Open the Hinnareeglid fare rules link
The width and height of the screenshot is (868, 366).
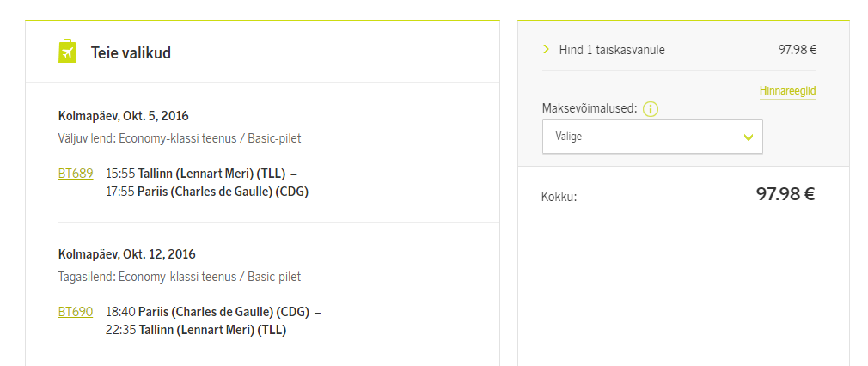[787, 90]
